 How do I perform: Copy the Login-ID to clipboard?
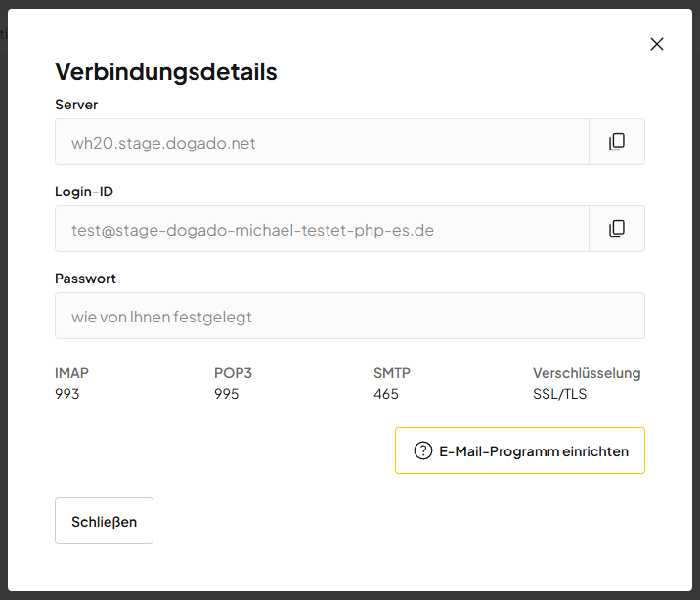[x=617, y=229]
